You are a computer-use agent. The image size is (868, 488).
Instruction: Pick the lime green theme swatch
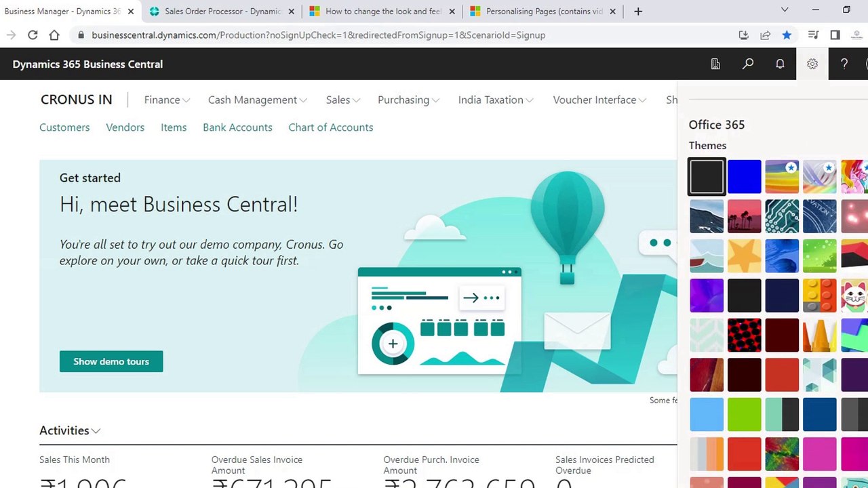click(745, 414)
